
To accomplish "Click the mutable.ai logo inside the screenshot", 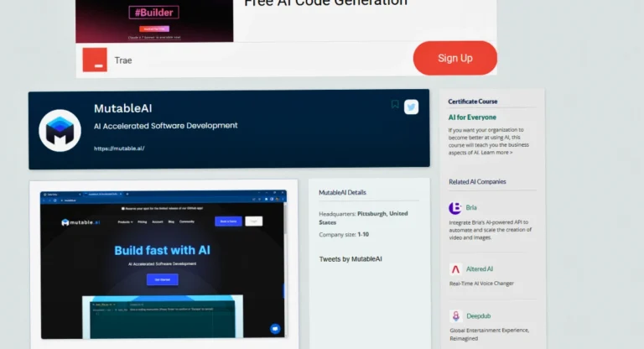I will pos(80,222).
